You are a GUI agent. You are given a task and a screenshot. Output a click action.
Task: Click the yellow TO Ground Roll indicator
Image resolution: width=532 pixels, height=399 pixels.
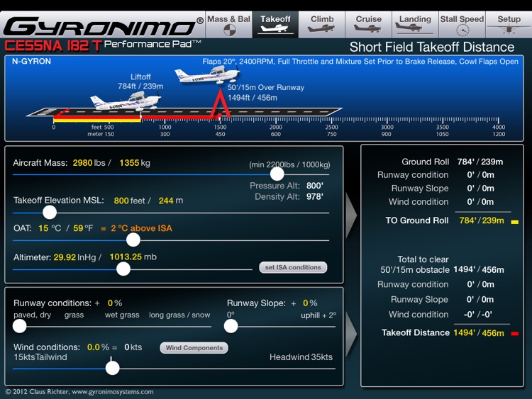[x=515, y=222]
